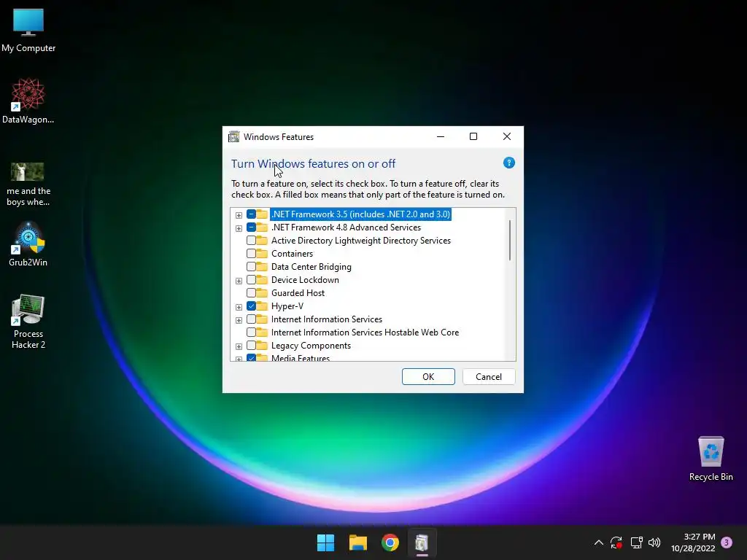Screen dimensions: 747x560
Task: Enable the Device Lockdown checkbox
Action: 251,280
